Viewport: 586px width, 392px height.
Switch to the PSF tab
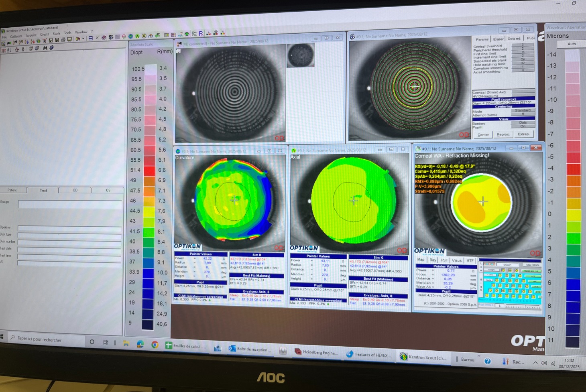coord(444,260)
